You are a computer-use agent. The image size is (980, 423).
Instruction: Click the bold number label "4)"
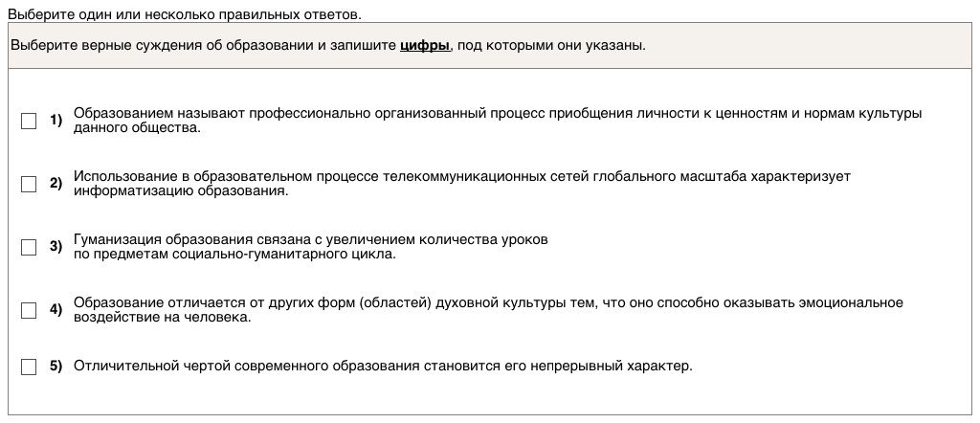point(56,309)
